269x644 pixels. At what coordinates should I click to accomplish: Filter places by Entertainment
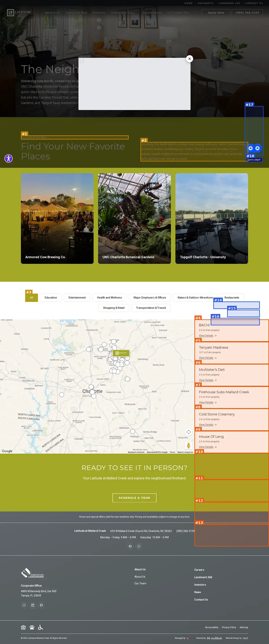coord(77,298)
